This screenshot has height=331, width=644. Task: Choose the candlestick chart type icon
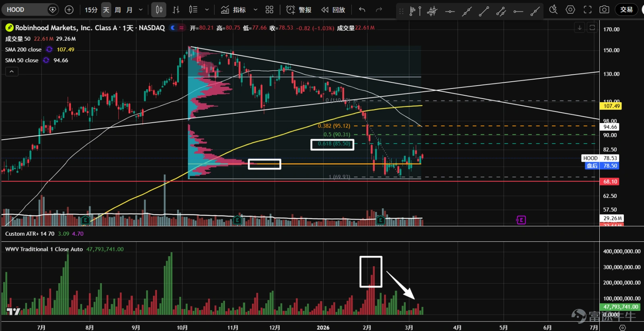[159, 10]
